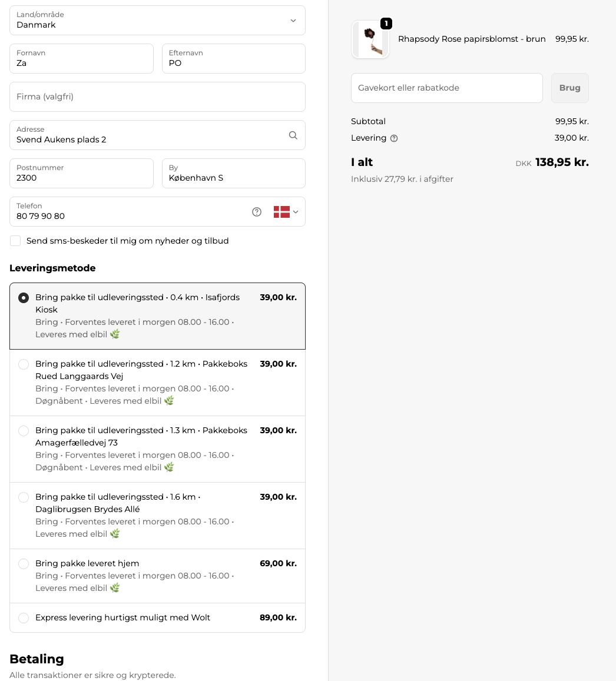Click the Firma (valgfri) input field

tap(157, 97)
